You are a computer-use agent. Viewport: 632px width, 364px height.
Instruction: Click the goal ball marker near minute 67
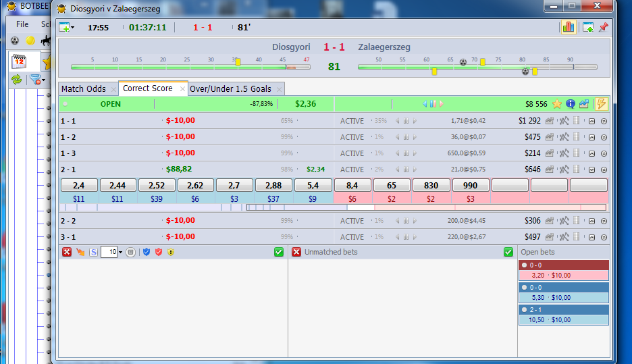463,62
